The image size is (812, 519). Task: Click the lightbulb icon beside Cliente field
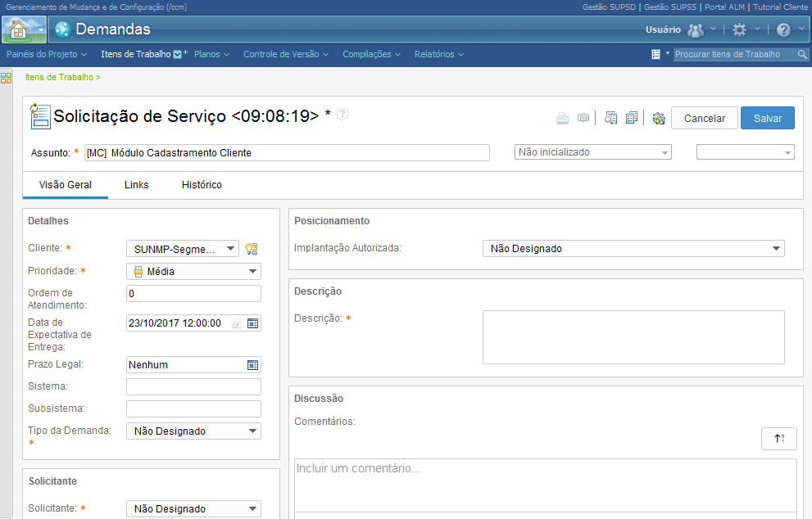click(x=252, y=249)
